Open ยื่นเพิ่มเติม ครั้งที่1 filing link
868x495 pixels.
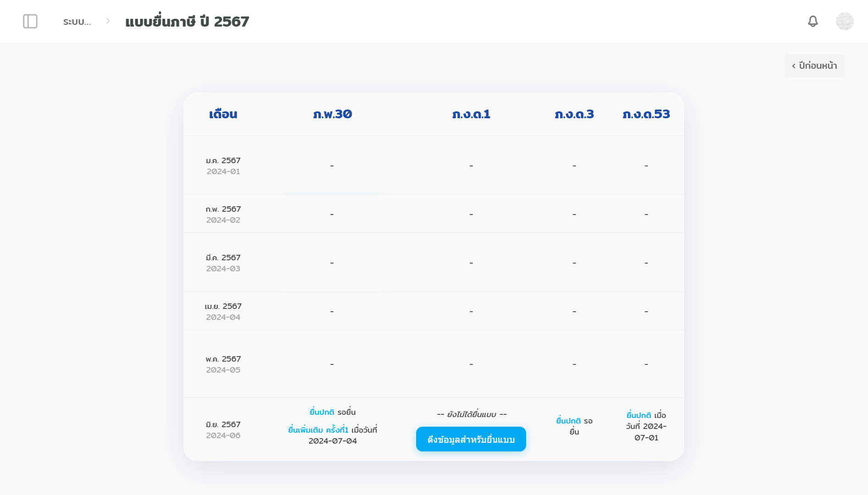318,430
